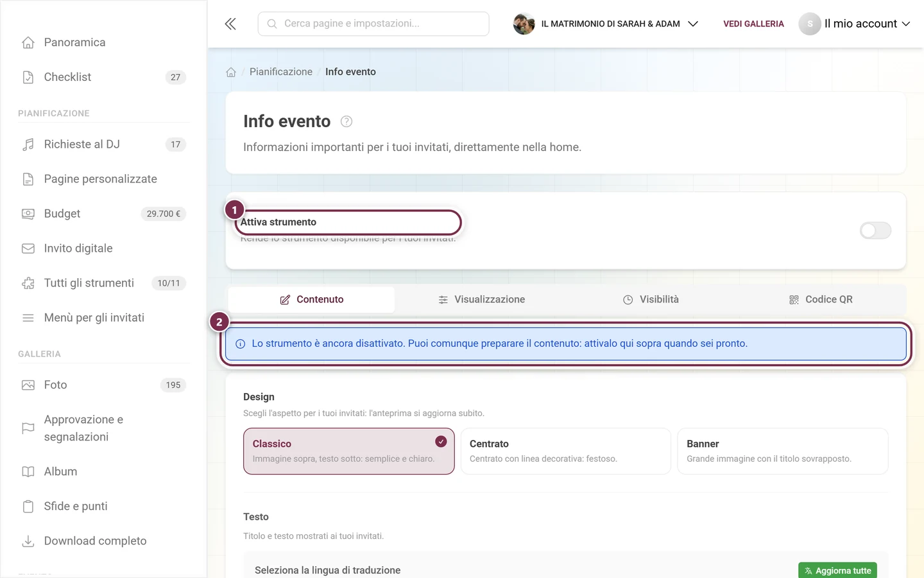Select the Classico design option
This screenshot has width=924, height=578.
(349, 451)
